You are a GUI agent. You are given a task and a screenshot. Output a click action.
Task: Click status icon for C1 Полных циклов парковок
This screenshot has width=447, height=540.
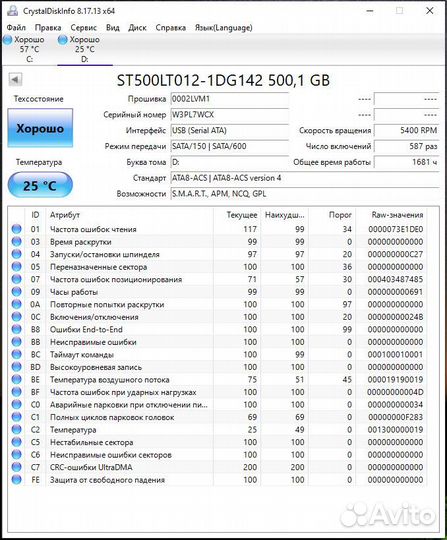(x=16, y=417)
